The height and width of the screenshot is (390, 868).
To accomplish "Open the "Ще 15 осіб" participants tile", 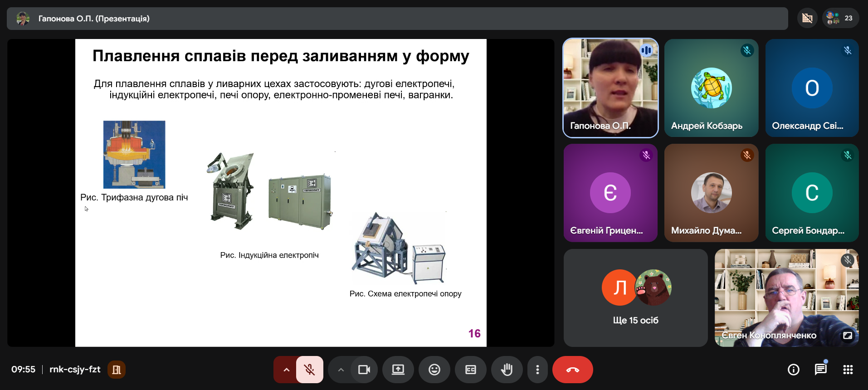I will coord(635,298).
